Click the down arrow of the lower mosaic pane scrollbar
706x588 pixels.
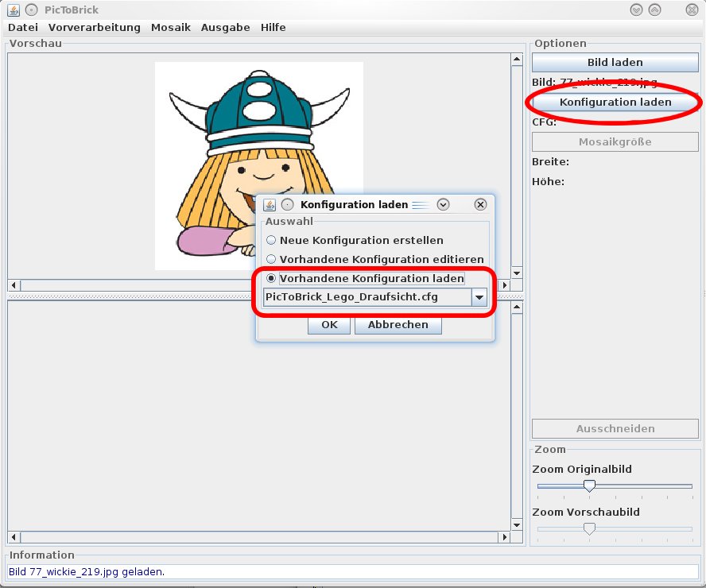click(x=517, y=525)
